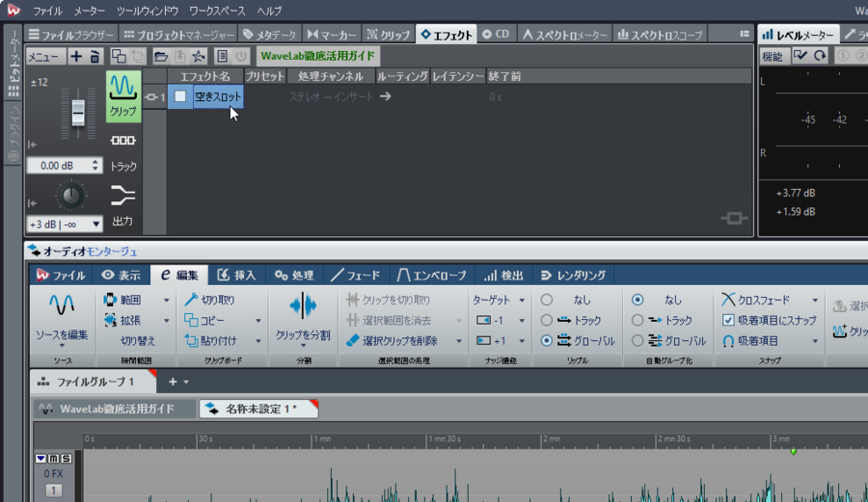868x502 pixels.
Task: Open the WaveLab徹底活用ガイド file tab
Action: [x=114, y=409]
